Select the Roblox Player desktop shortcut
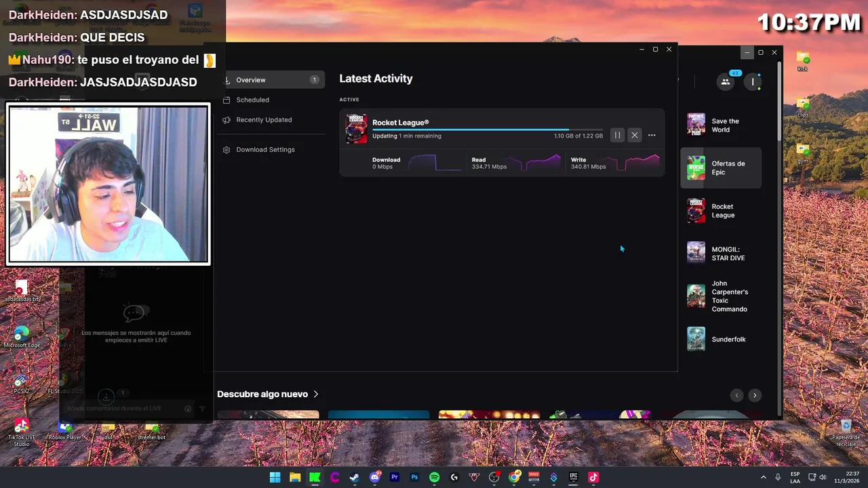Image resolution: width=868 pixels, height=488 pixels. click(64, 430)
